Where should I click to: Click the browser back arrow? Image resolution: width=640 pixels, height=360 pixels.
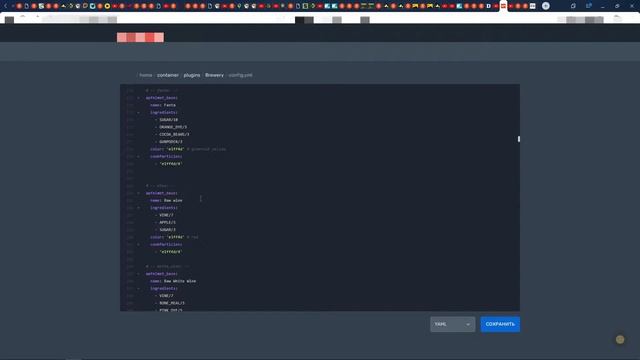[5, 6]
